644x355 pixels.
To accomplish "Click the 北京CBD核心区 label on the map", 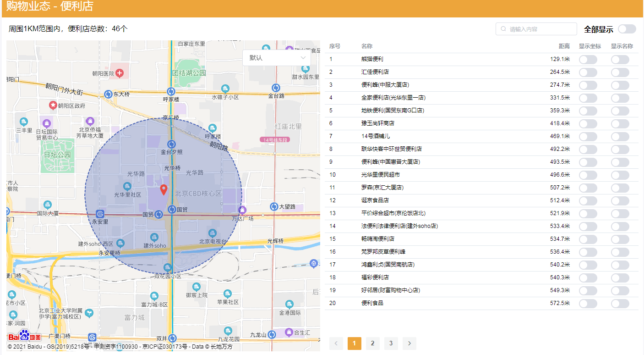I will (x=198, y=194).
